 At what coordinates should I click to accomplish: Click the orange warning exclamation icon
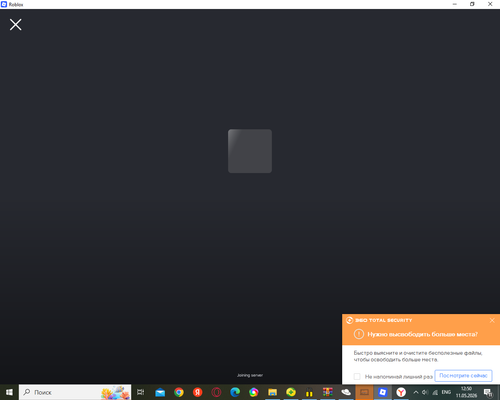[359, 334]
